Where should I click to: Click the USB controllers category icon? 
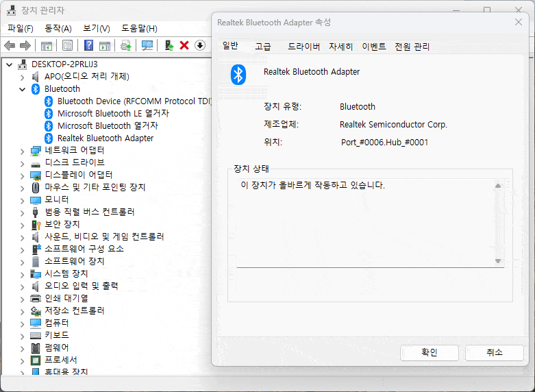tap(35, 212)
